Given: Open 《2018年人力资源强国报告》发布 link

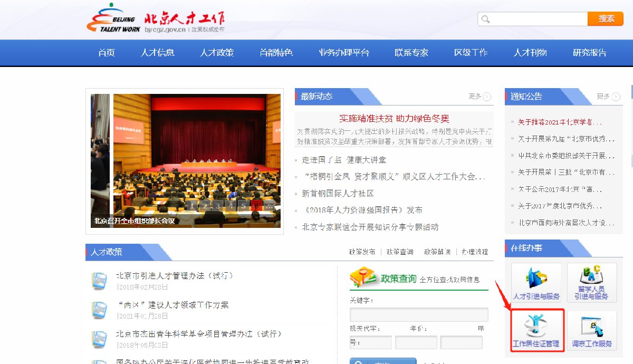Looking at the screenshot, I should click(x=362, y=210).
